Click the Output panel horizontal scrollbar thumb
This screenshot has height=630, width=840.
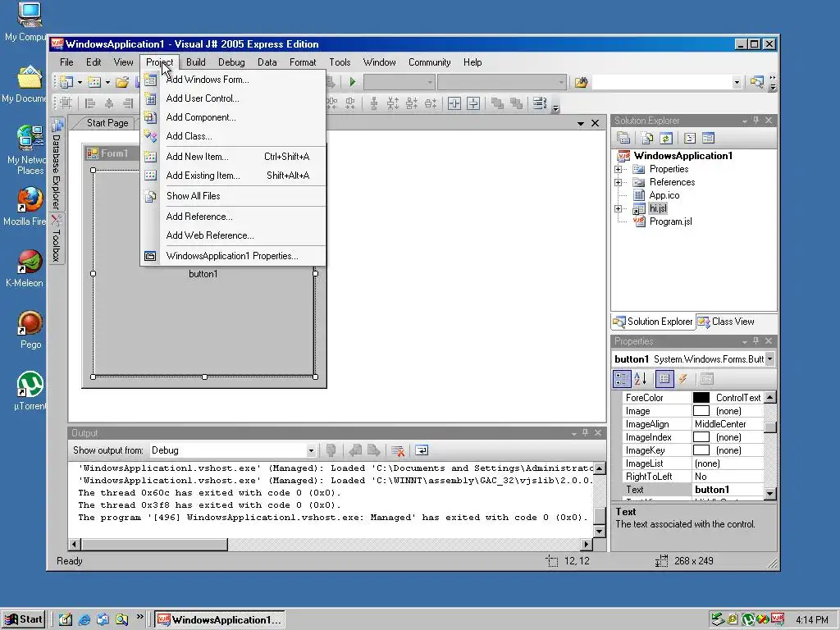coord(153,545)
